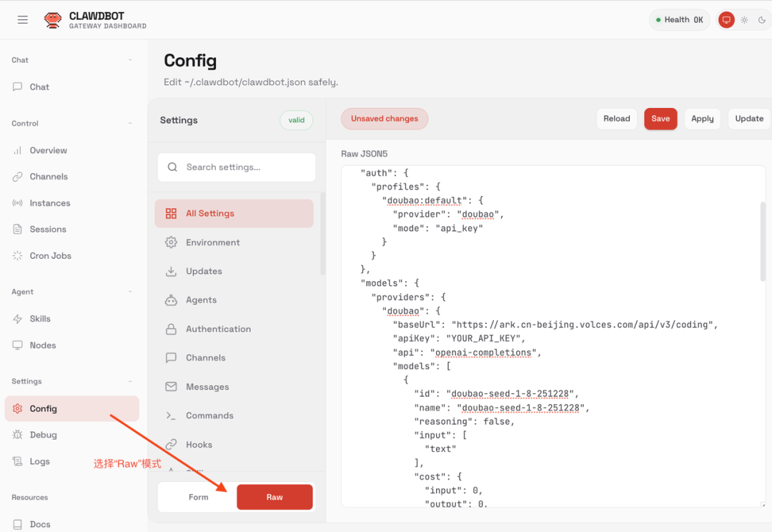Click the Environment gear icon
The image size is (772, 532).
click(171, 242)
